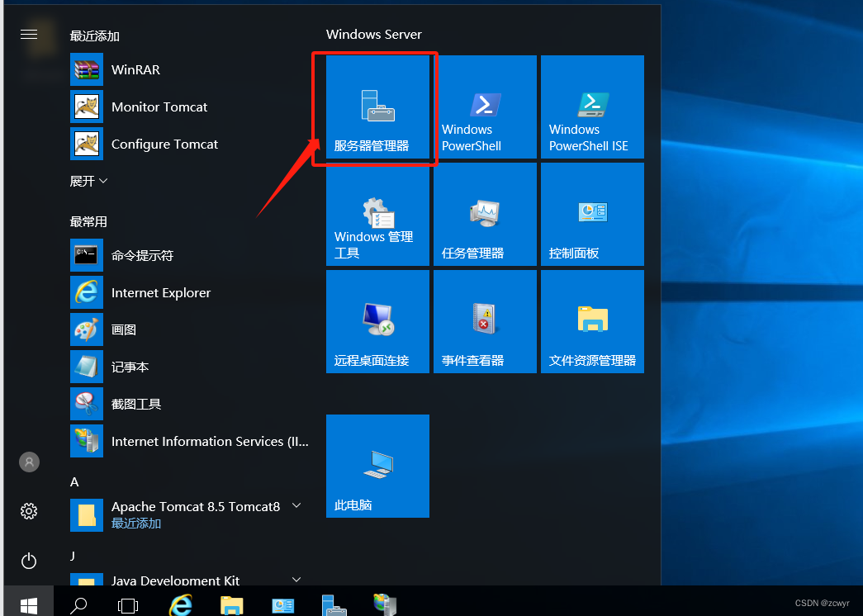Open Configure Tomcat in the app list

(190, 144)
